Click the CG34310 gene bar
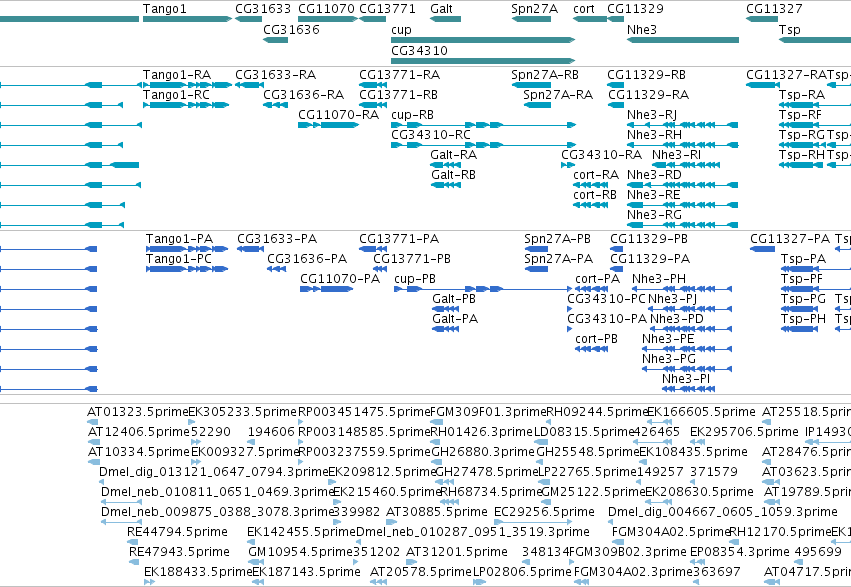The width and height of the screenshot is (851, 587). [483, 60]
